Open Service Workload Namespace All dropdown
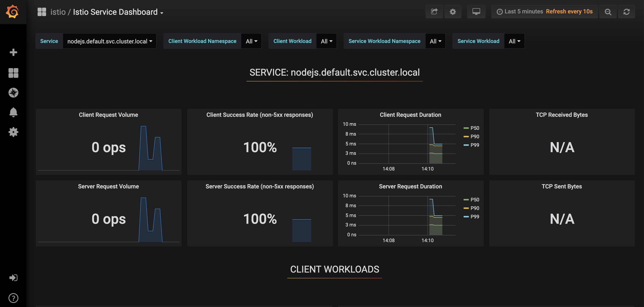The width and height of the screenshot is (644, 307). click(x=435, y=41)
